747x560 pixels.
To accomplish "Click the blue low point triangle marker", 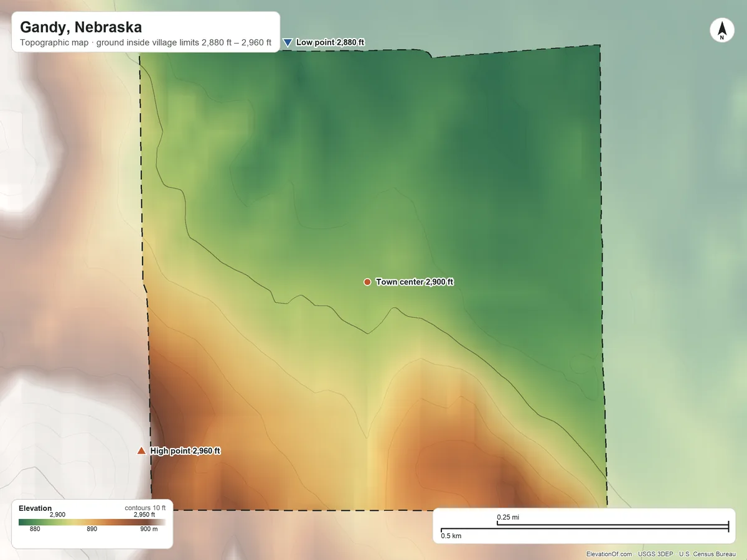I will click(x=288, y=42).
